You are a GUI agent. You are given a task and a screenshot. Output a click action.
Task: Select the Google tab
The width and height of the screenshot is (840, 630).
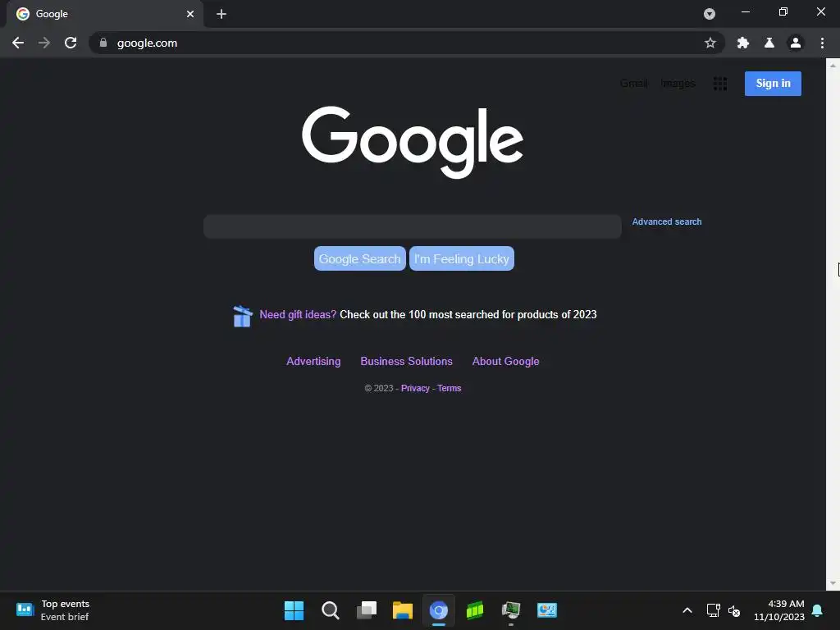click(x=104, y=14)
